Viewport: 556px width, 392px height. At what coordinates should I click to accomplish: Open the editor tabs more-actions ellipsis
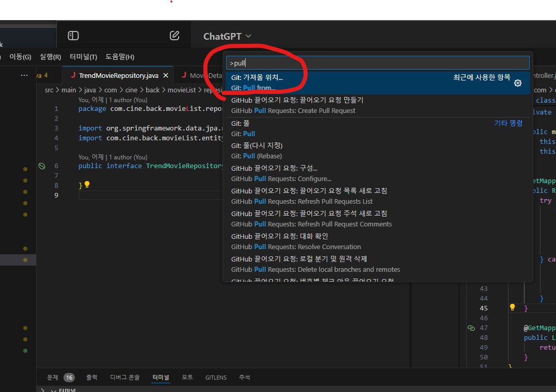[24, 75]
